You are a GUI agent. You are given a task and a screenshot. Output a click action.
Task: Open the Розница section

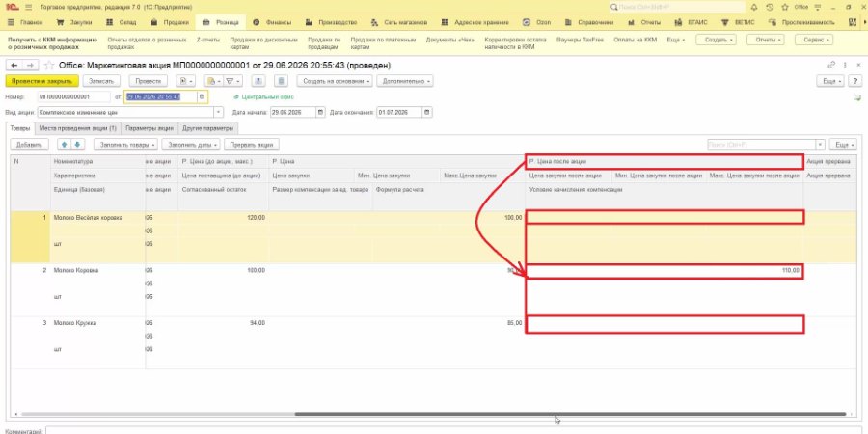click(x=221, y=23)
